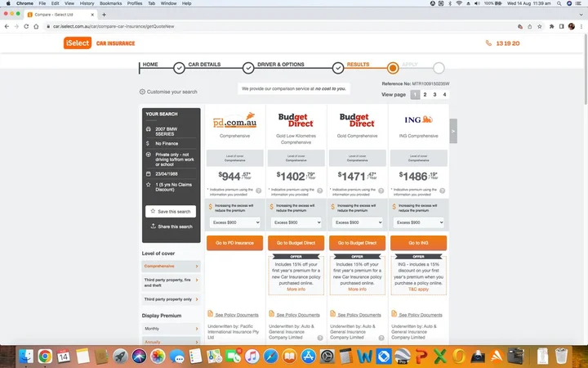Click Share this search
Viewport: 588px width, 368px height.
[171, 227]
